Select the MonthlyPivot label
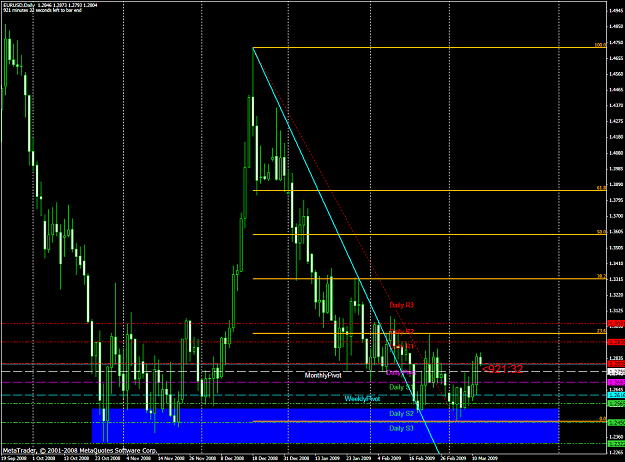 pyautogui.click(x=323, y=375)
